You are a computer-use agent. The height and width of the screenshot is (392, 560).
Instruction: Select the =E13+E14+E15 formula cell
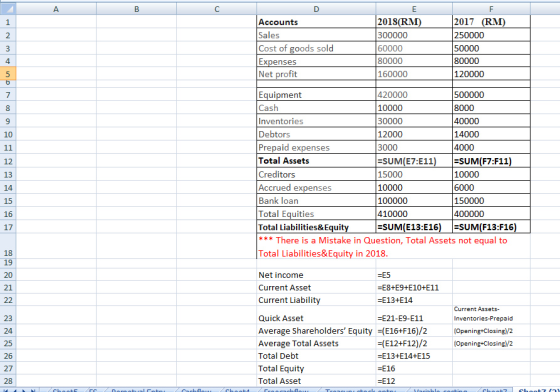414,356
